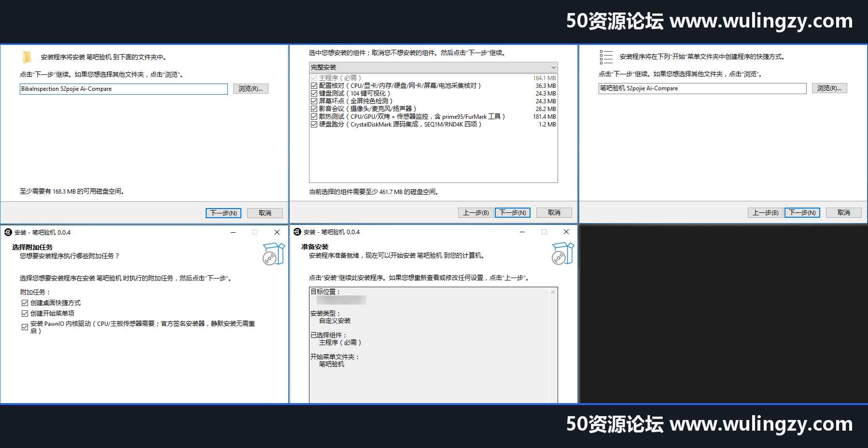Click 取消 in start menu folder dialog
The image size is (868, 448).
[844, 212]
